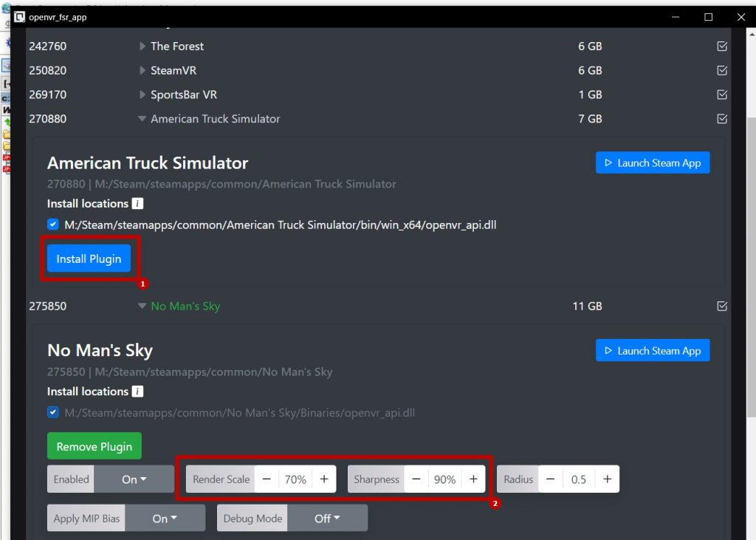Select The Forest game name
The width and height of the screenshot is (756, 540).
coord(177,47)
